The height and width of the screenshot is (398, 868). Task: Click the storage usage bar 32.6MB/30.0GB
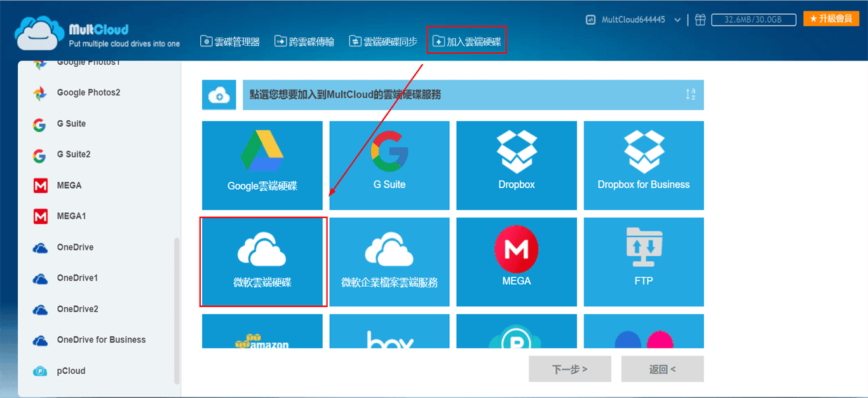tap(754, 20)
